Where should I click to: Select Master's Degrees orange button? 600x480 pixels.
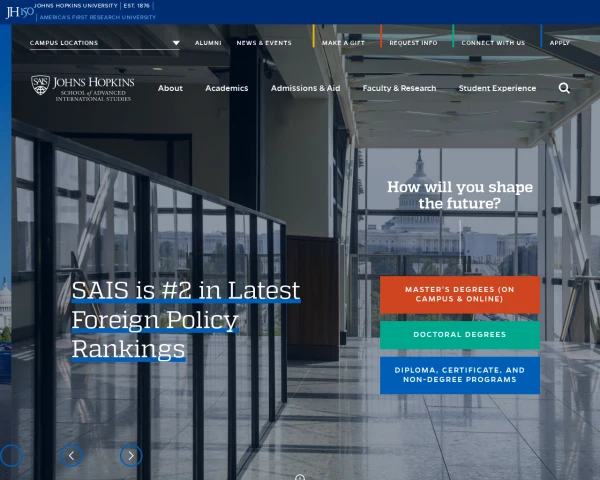460,294
